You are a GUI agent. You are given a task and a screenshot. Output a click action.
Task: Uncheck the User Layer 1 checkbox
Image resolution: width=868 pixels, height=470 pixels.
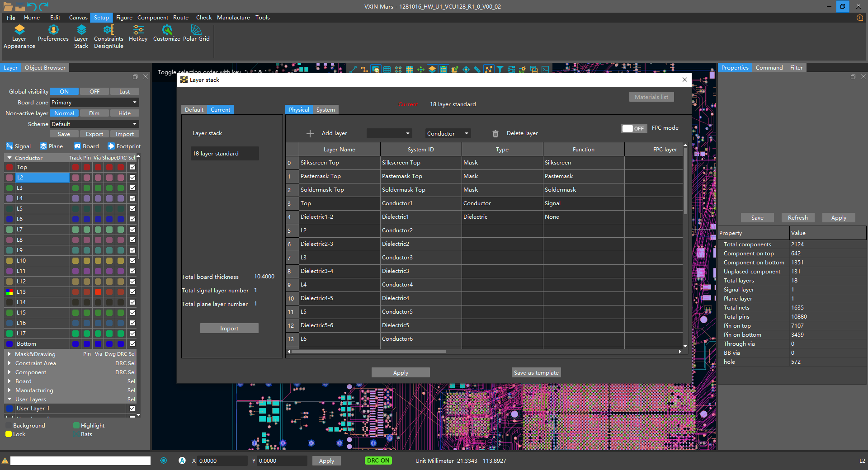132,409
